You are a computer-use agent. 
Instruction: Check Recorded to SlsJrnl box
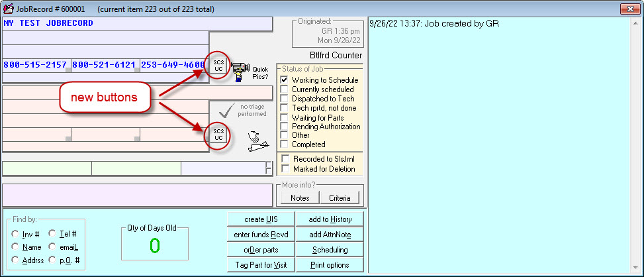click(x=285, y=159)
